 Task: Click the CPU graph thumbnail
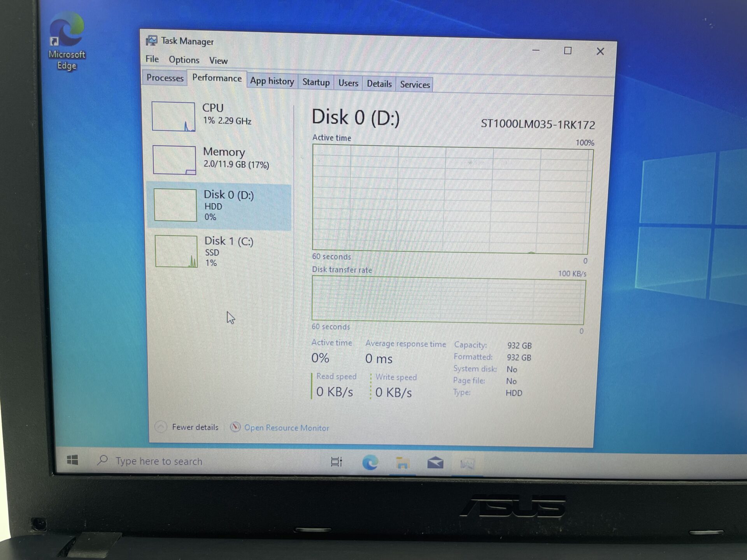tap(174, 115)
